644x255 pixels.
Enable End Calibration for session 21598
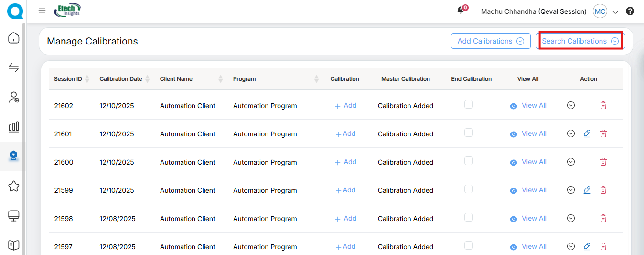469,217
